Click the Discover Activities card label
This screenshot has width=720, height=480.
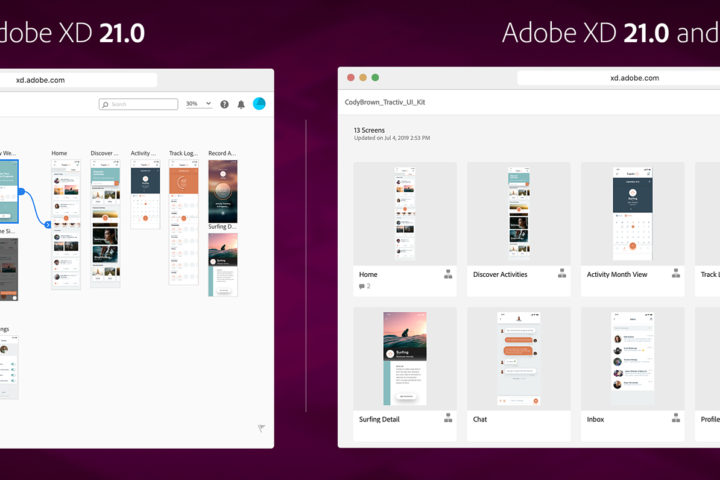point(500,274)
